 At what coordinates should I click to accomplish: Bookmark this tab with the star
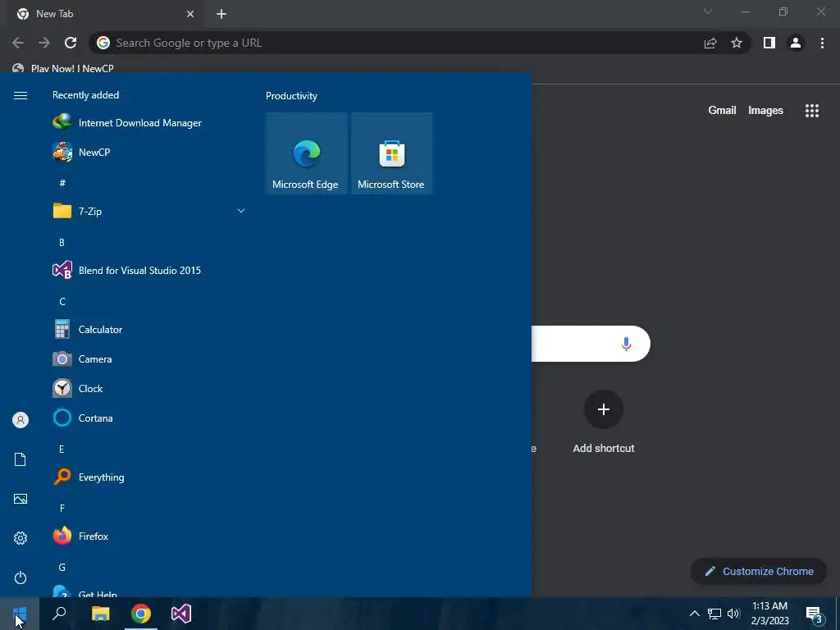tap(737, 43)
